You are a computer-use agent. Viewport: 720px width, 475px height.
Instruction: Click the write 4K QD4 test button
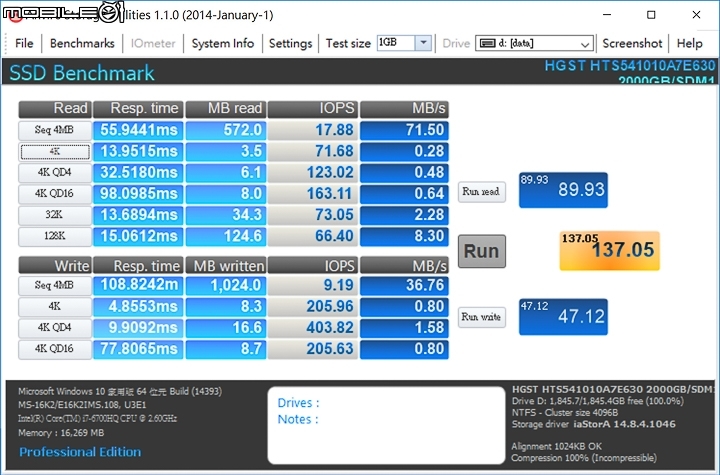tap(55, 328)
